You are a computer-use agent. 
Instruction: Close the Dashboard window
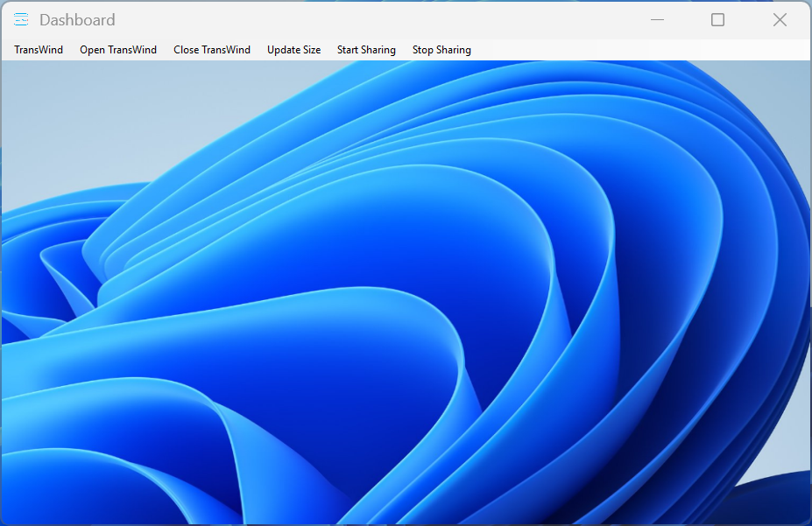point(779,20)
